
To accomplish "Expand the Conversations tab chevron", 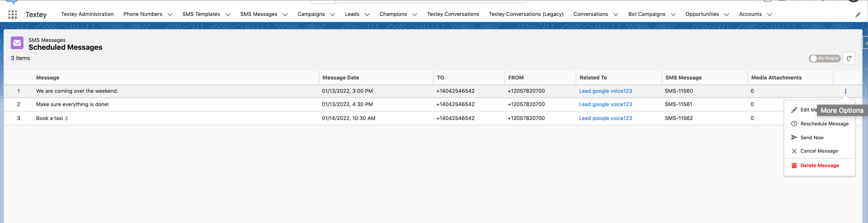I will tap(616, 15).
